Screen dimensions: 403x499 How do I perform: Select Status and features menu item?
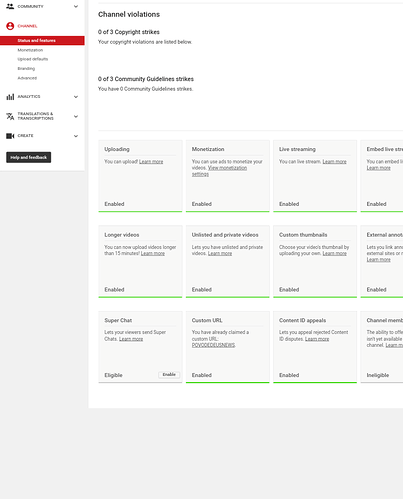[x=42, y=40]
